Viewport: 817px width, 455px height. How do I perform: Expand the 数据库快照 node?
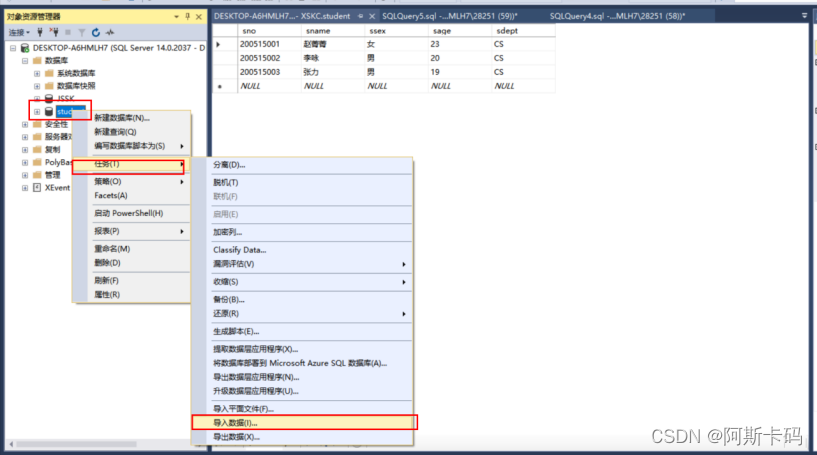[37, 85]
